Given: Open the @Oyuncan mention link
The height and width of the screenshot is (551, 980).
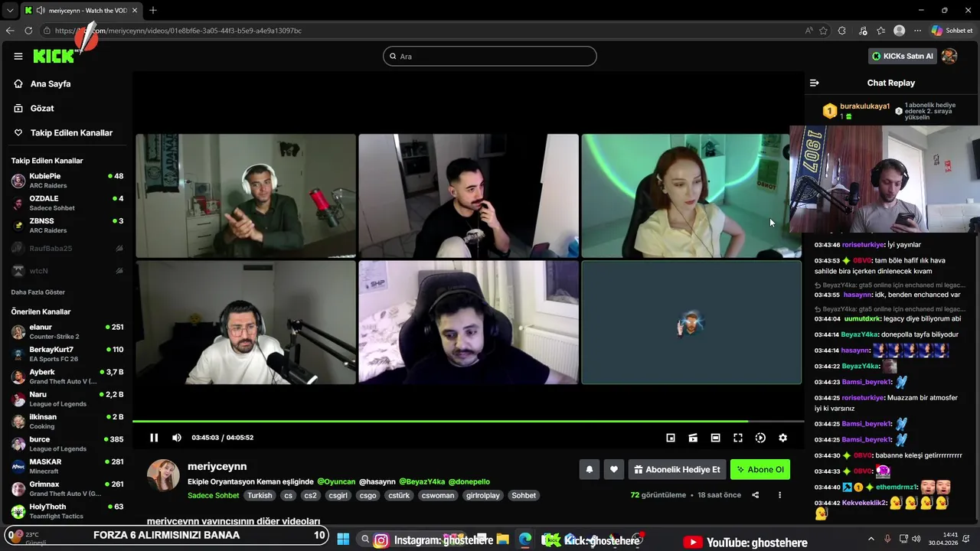Looking at the screenshot, I should coord(336,481).
